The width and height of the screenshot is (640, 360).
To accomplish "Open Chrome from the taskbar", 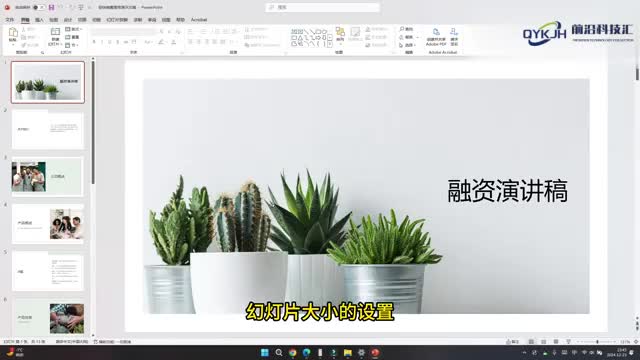I will [293, 352].
